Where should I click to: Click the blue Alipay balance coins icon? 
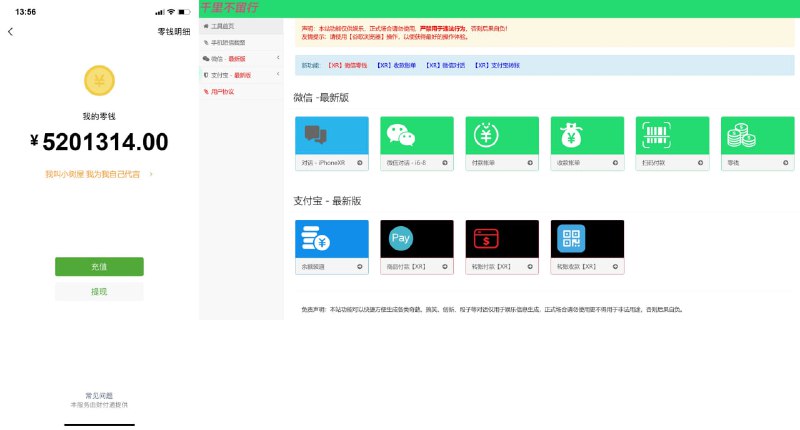315,238
